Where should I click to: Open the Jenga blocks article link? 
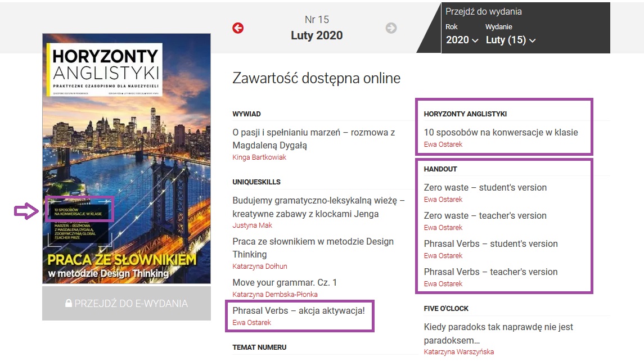(x=318, y=207)
